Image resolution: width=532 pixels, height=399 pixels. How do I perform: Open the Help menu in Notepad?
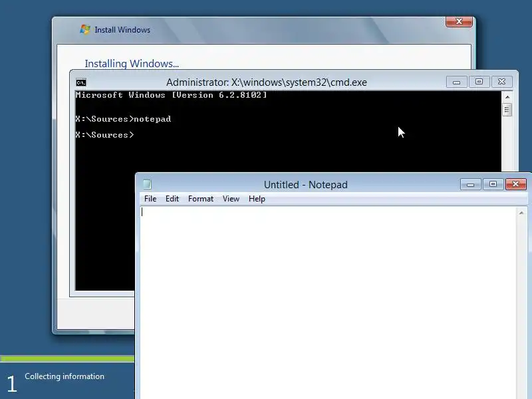pos(257,199)
